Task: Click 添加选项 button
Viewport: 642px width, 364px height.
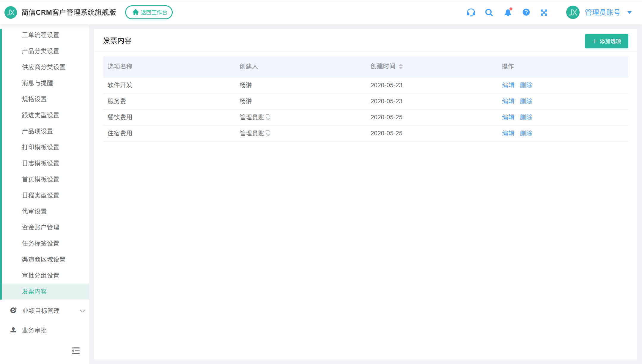Action: (606, 41)
